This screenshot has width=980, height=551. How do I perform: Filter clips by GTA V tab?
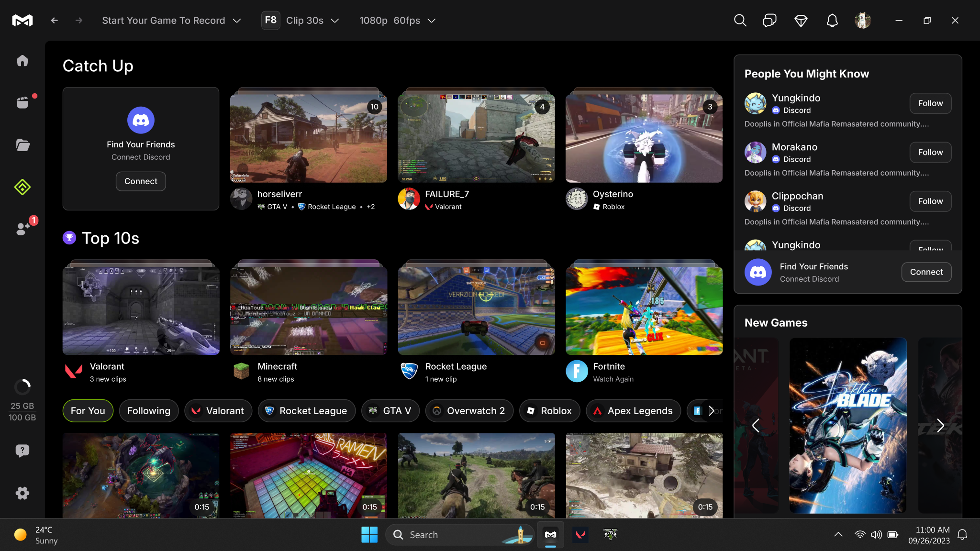click(x=390, y=411)
